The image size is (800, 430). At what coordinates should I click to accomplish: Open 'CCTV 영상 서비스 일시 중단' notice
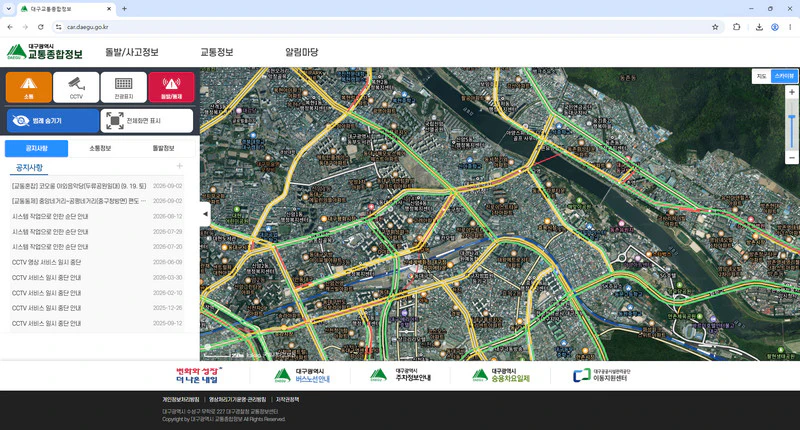pos(46,262)
